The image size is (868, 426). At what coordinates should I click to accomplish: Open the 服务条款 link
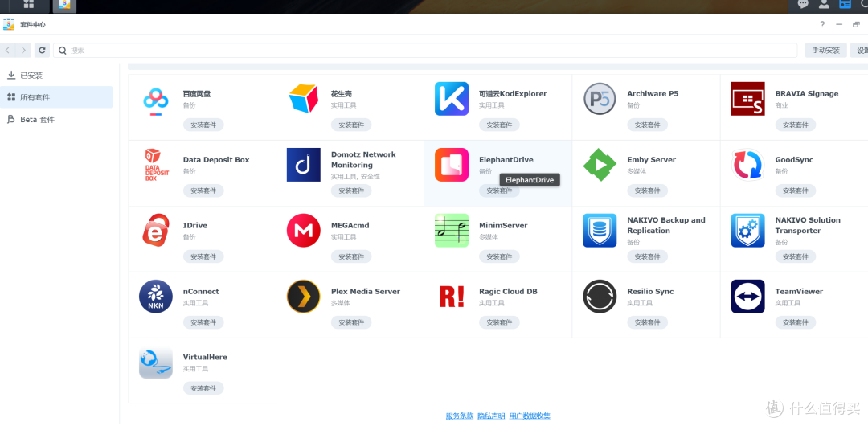460,416
